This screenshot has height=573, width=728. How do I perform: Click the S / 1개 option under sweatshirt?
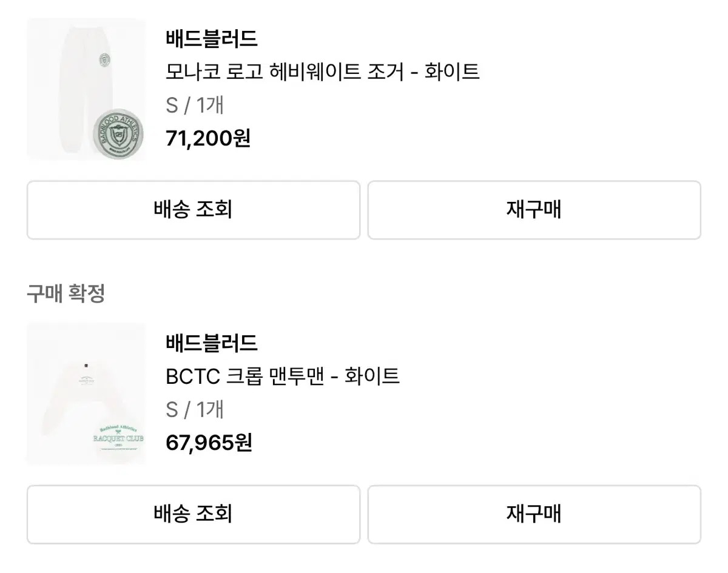(x=194, y=410)
